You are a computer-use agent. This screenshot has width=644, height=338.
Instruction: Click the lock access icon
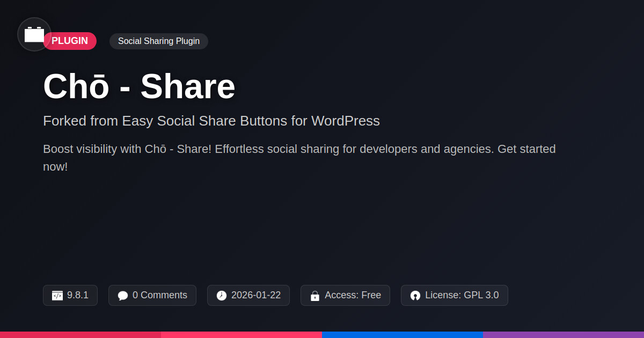(315, 296)
